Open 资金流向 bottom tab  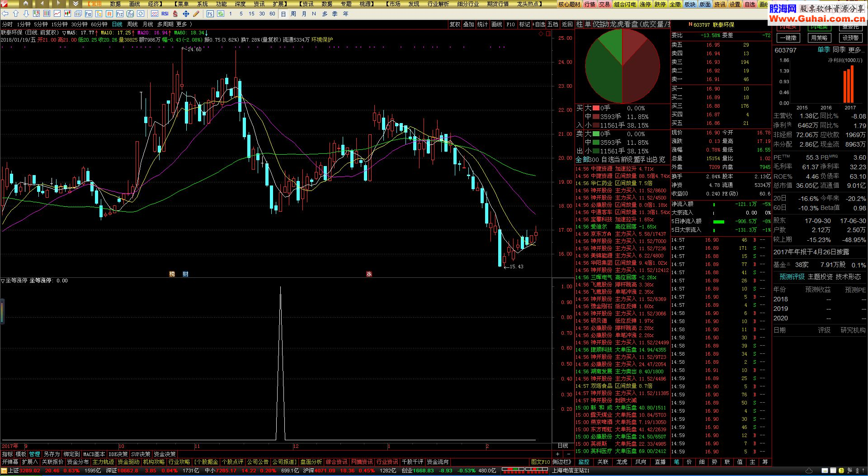438,462
